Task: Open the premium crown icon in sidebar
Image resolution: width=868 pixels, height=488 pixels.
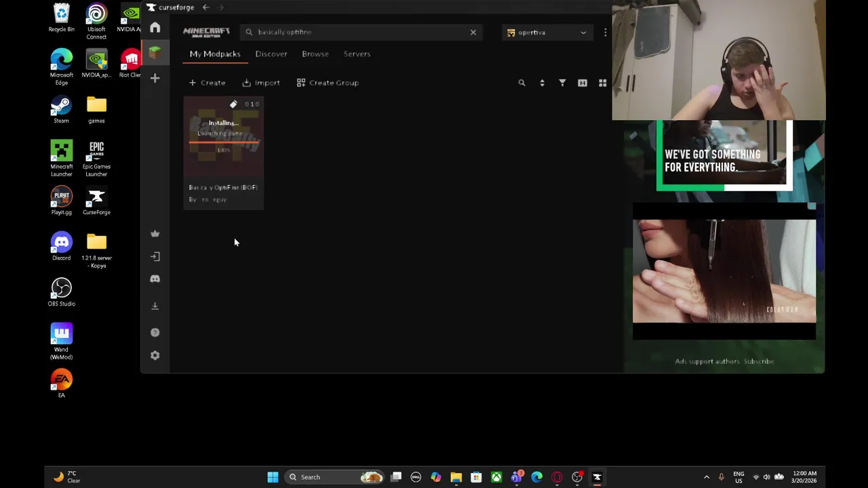Action: coord(155,234)
